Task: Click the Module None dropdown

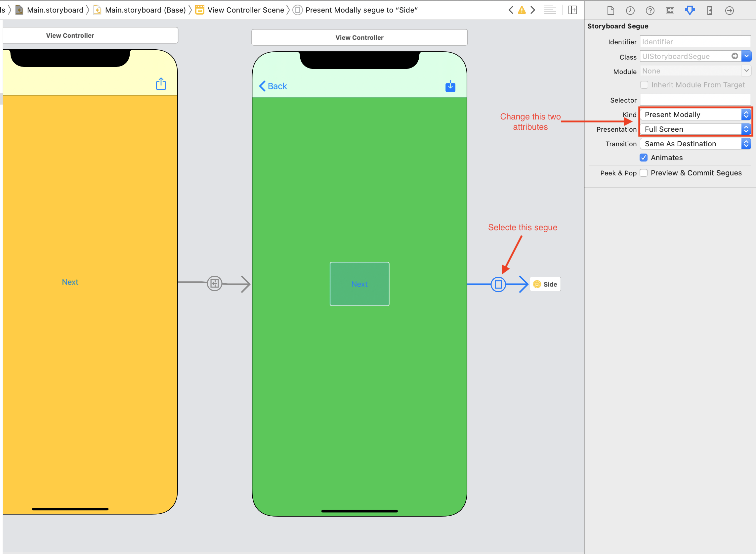Action: (x=695, y=70)
